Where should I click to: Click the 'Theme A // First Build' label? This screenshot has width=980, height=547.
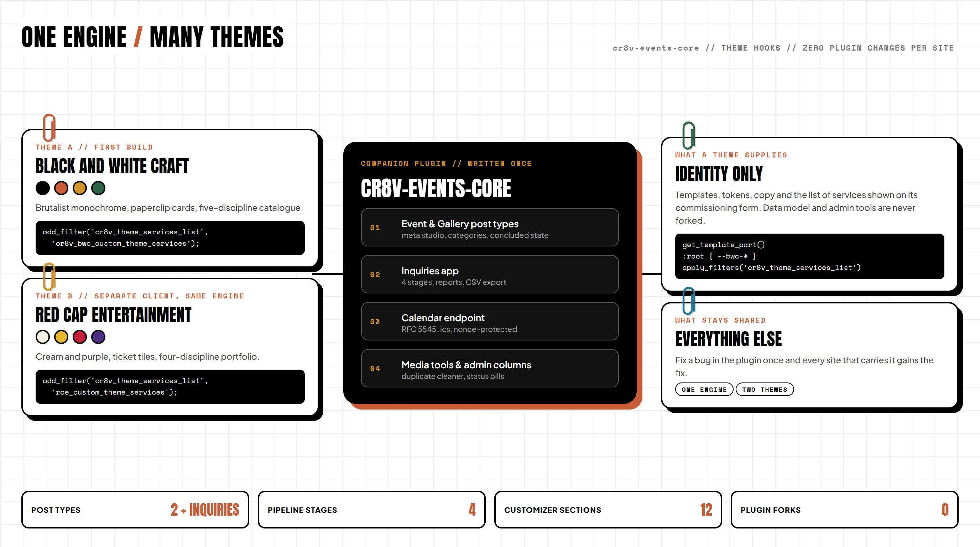click(x=94, y=147)
